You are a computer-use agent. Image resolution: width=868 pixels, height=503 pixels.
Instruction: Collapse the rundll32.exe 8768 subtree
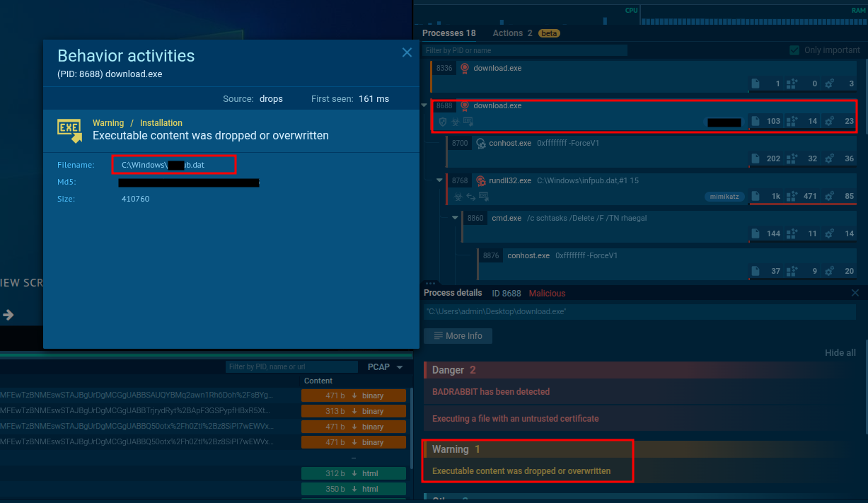[x=440, y=180]
